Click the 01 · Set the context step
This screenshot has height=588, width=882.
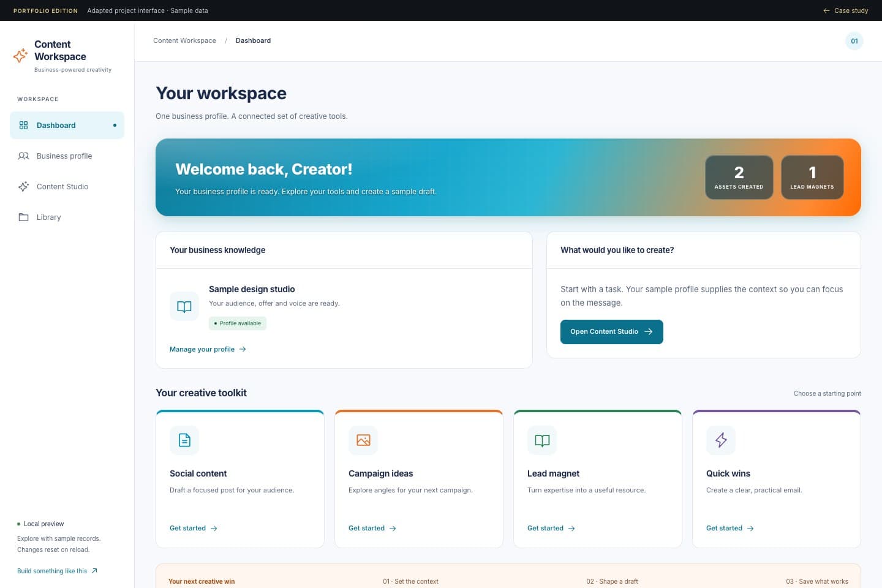[x=410, y=581]
